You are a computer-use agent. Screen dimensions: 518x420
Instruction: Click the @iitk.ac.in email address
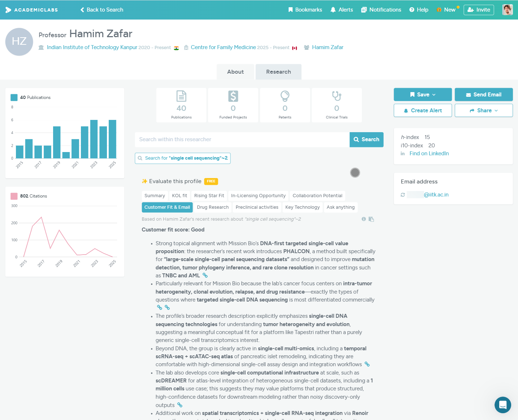click(436, 195)
